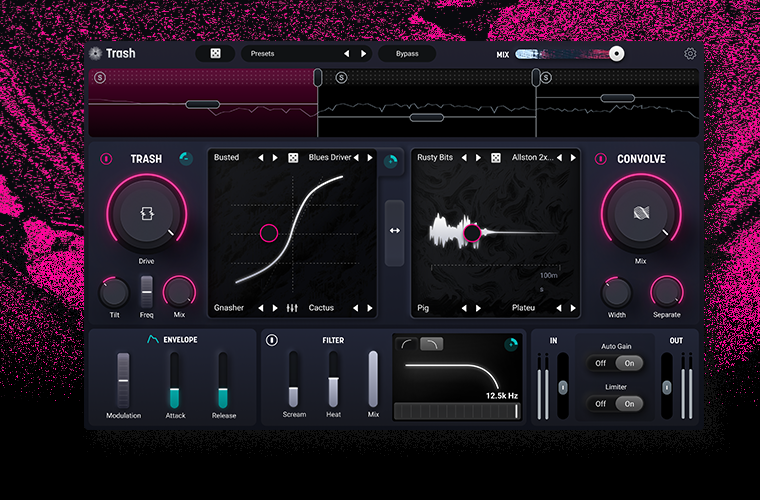Image resolution: width=760 pixels, height=500 pixels.
Task: Click the input gain fader handle
Action: pos(563,388)
